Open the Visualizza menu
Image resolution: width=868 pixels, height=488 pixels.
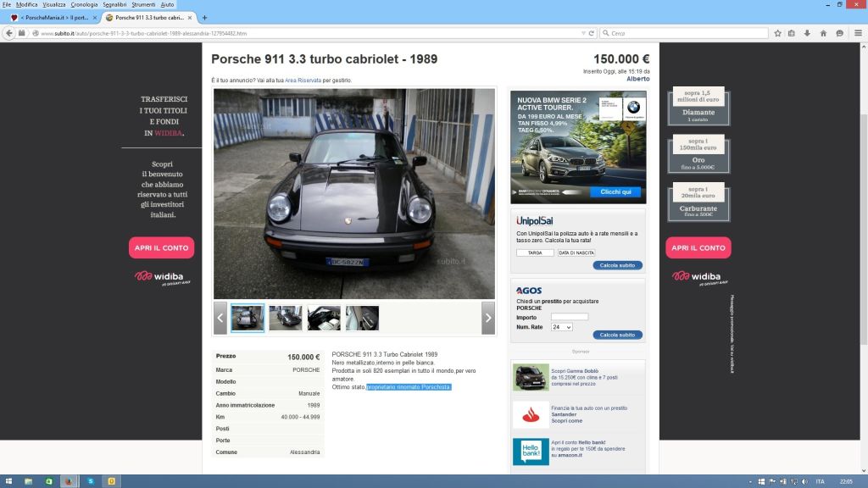[54, 4]
